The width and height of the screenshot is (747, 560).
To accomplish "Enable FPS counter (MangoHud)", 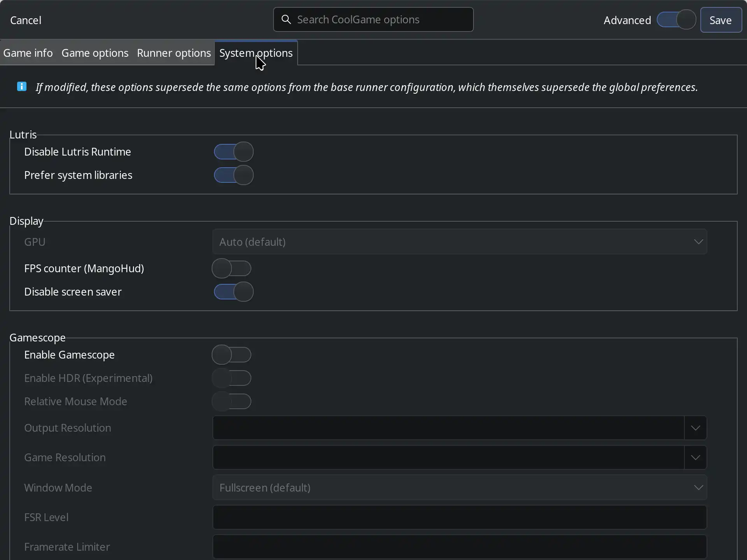I will click(231, 268).
